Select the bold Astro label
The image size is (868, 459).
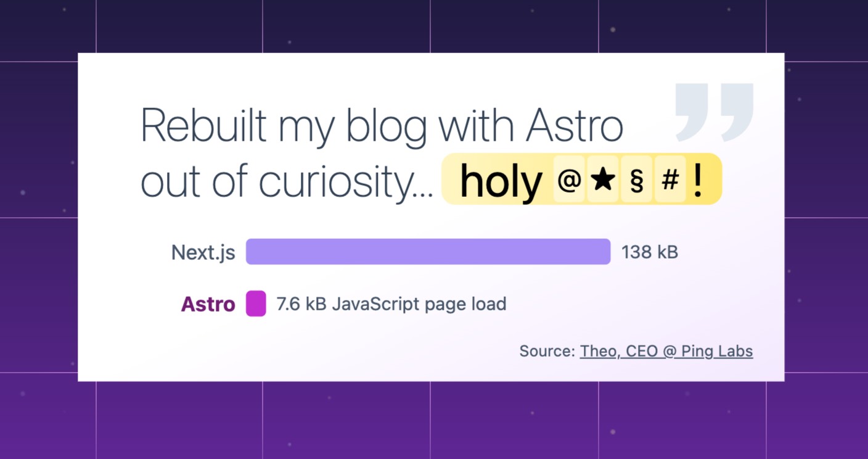click(208, 304)
